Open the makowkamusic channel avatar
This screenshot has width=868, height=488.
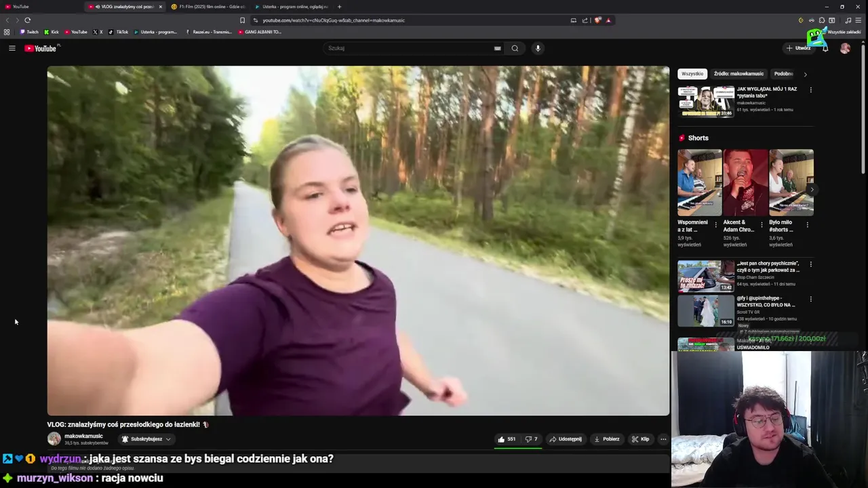(x=54, y=439)
